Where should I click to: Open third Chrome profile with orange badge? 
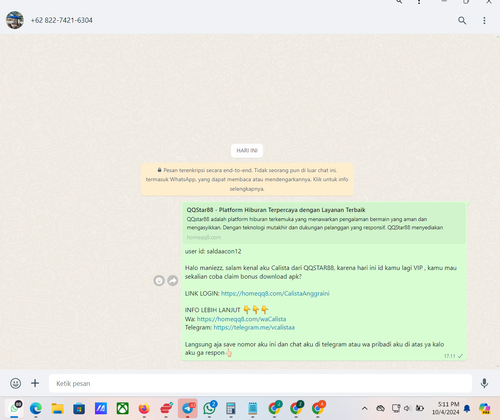(x=318, y=408)
